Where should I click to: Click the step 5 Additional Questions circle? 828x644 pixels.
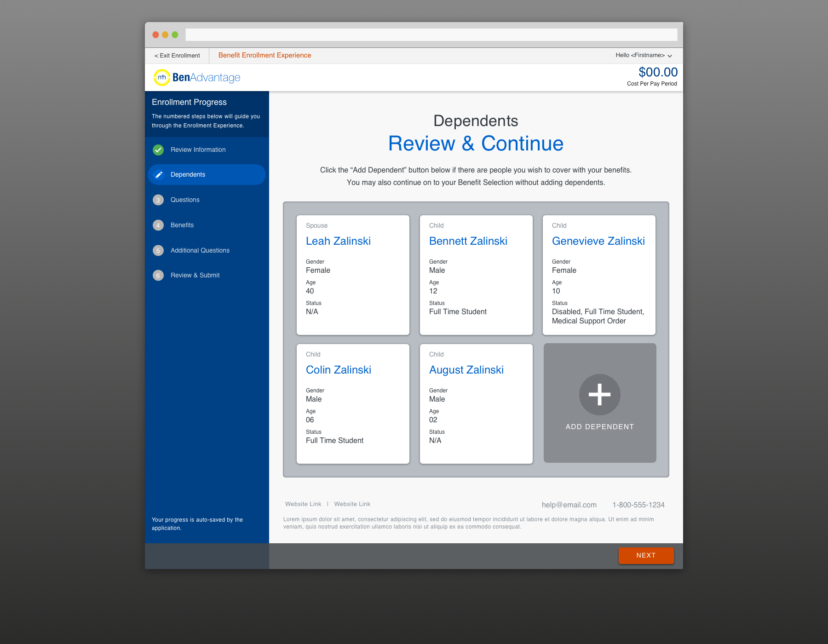158,251
